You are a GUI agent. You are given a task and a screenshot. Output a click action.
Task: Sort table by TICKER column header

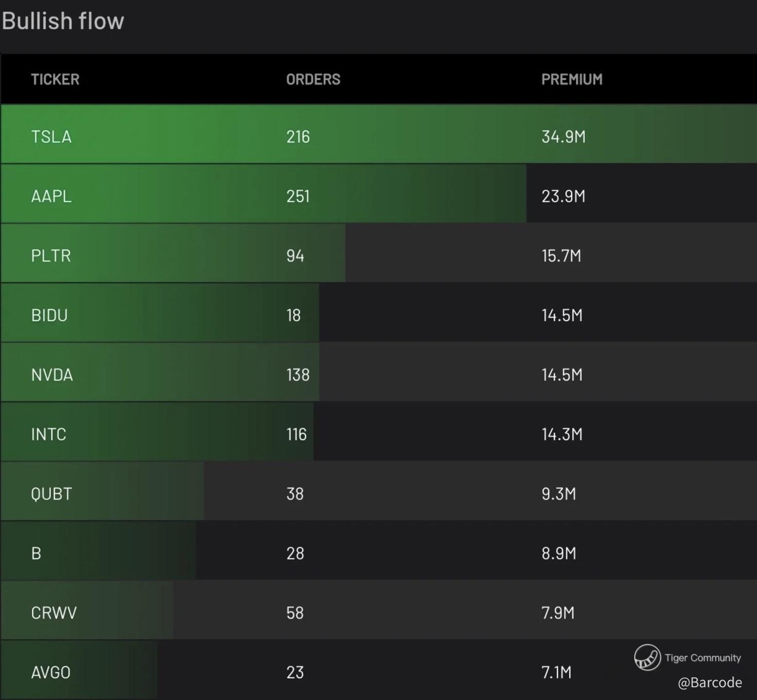point(55,79)
